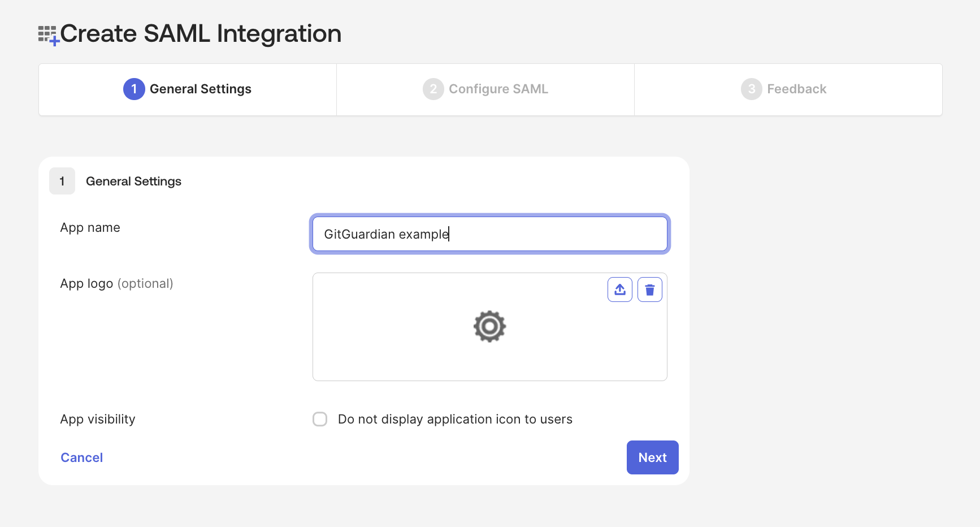
Task: Click the Cancel link
Action: coord(82,457)
